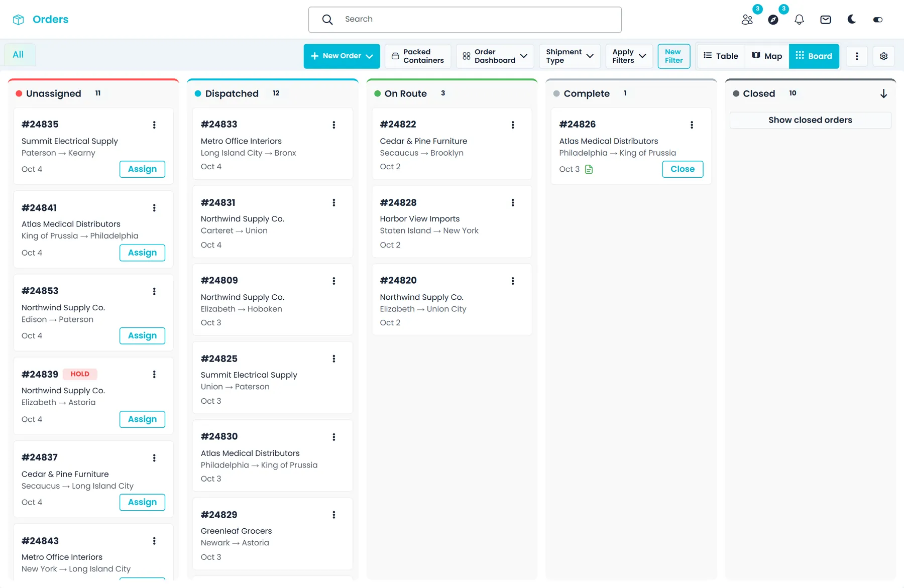
Task: Open options menu for order #24822
Action: click(x=513, y=125)
